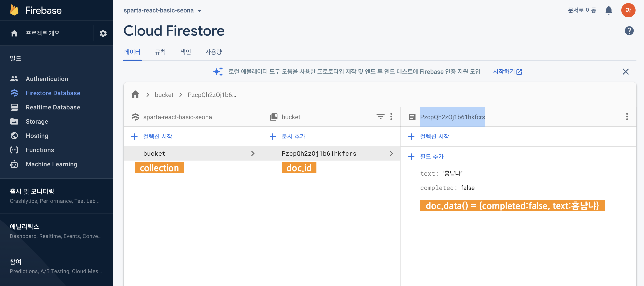Open bucket collection more options menu
The image size is (644, 286).
(x=391, y=117)
